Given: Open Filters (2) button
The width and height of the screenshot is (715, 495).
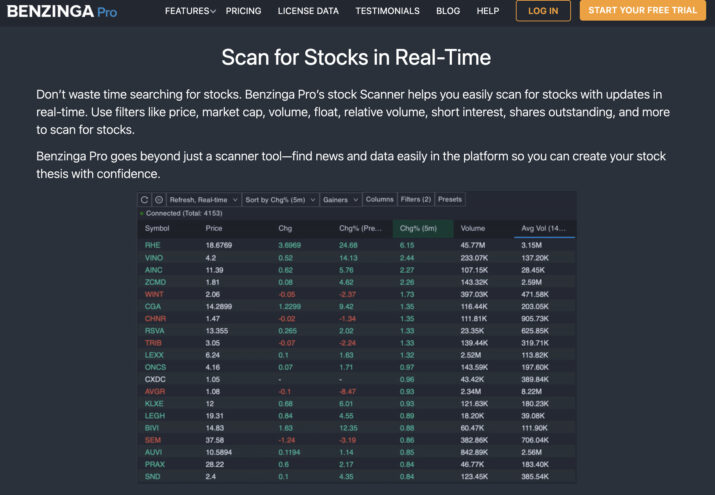Looking at the screenshot, I should pyautogui.click(x=415, y=199).
